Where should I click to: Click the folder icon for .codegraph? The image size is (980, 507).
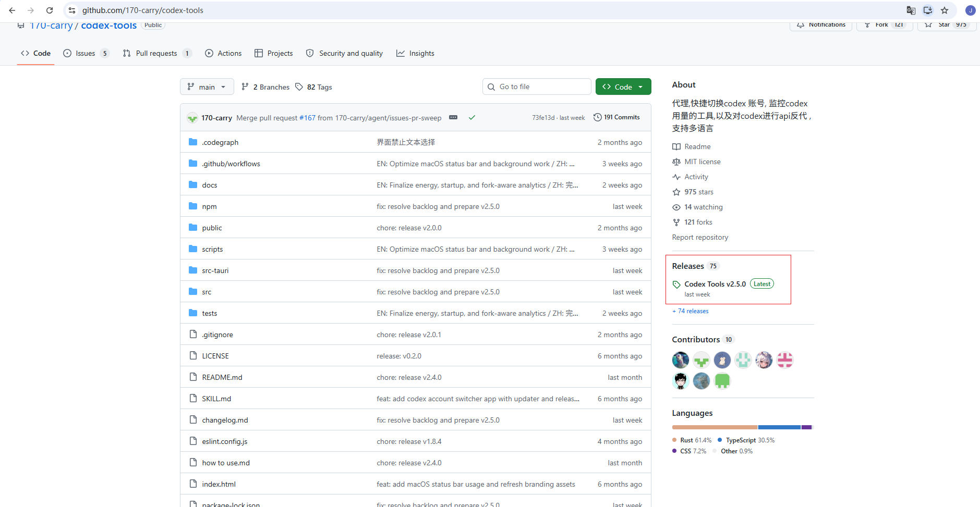pyautogui.click(x=193, y=142)
